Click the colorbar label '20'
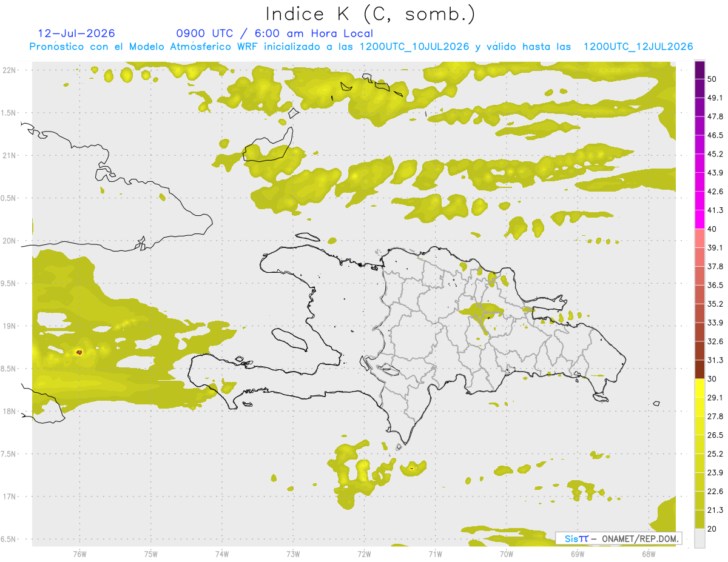728x562 pixels. click(x=712, y=529)
